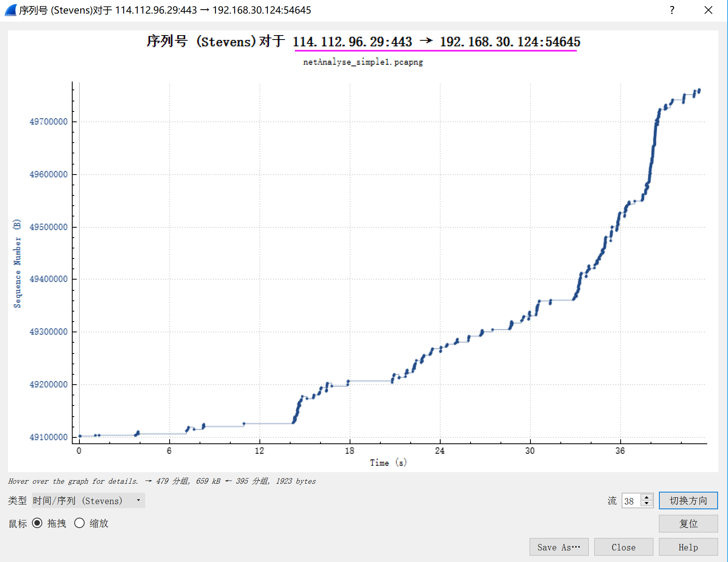Viewport: 728px width, 562px height.
Task: Decrease the stream number with down arrow
Action: point(647,504)
